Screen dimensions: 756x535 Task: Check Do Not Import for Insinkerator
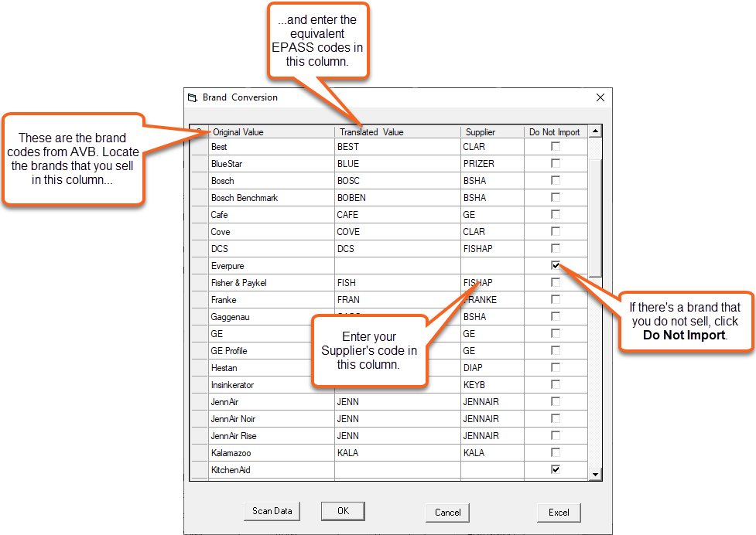click(x=556, y=384)
